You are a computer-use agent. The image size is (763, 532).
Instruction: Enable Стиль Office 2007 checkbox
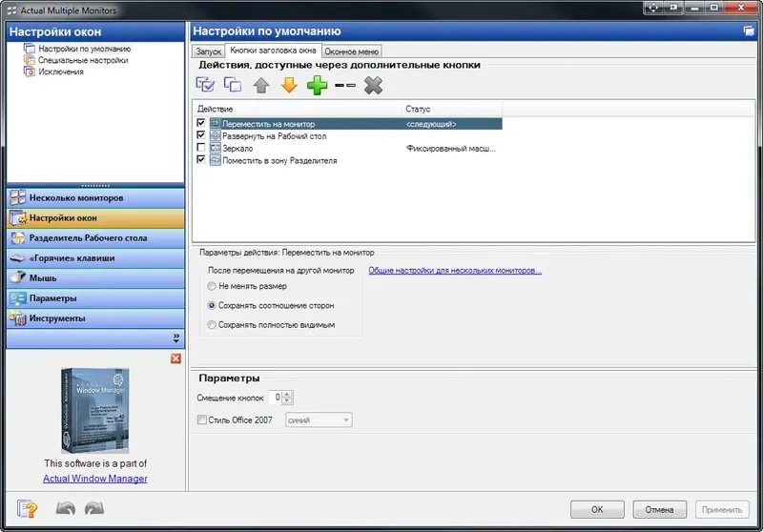tap(201, 419)
